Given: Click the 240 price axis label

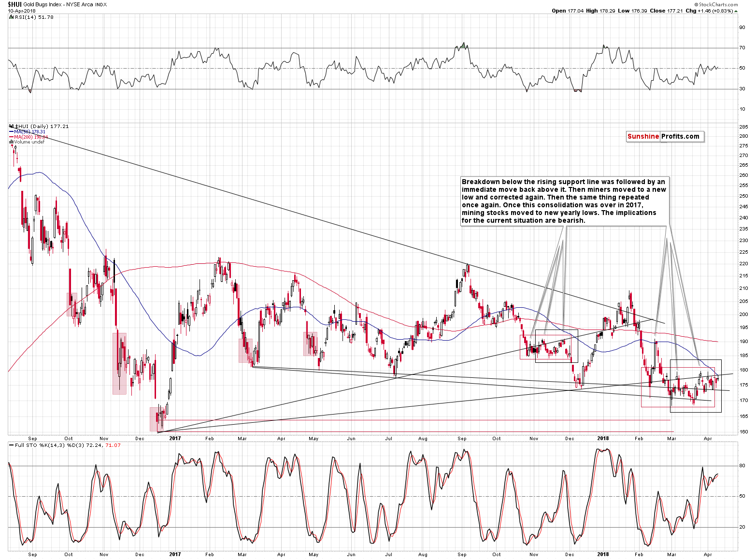Looking at the screenshot, I should pyautogui.click(x=743, y=218).
